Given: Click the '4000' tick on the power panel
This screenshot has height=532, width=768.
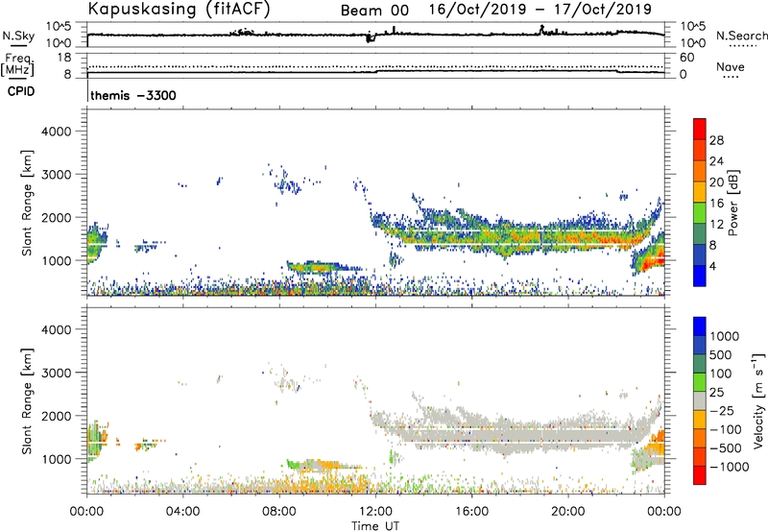Looking at the screenshot, I should 56,132.
